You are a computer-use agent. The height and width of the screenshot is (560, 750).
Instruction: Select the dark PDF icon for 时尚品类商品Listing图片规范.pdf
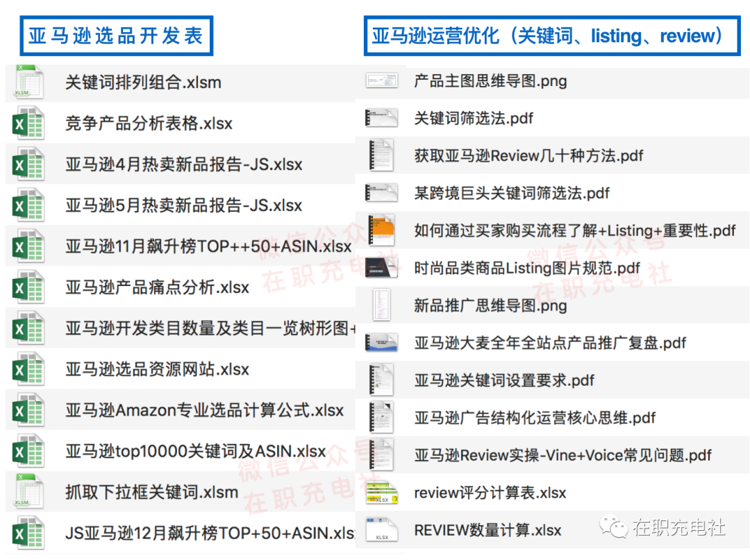(381, 268)
